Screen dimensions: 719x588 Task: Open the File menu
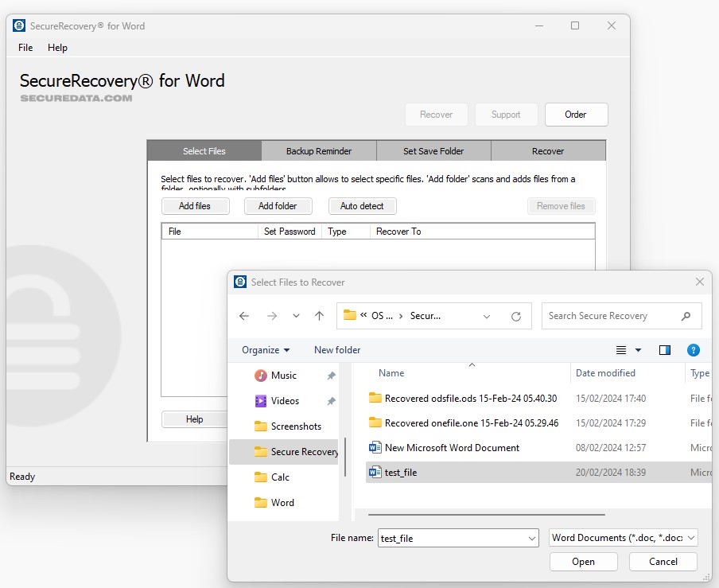pyautogui.click(x=25, y=48)
